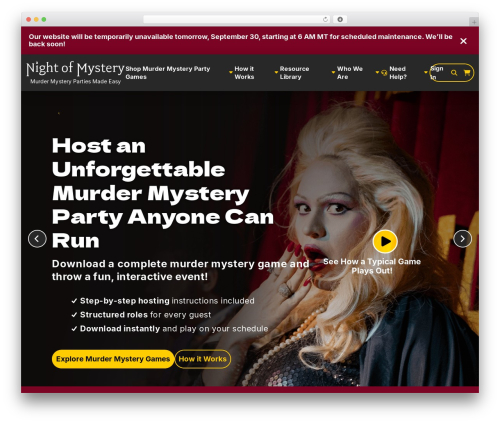Expand the dropdown arrow after Resource Library
The width and height of the screenshot is (500, 423).
(333, 72)
